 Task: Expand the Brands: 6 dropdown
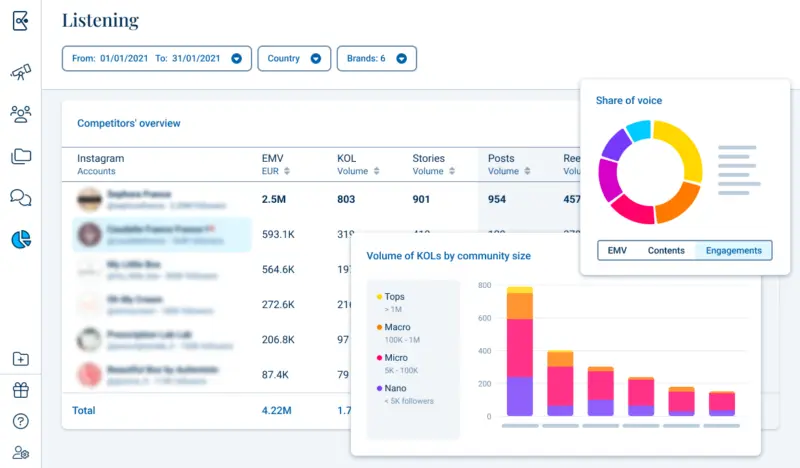point(376,59)
